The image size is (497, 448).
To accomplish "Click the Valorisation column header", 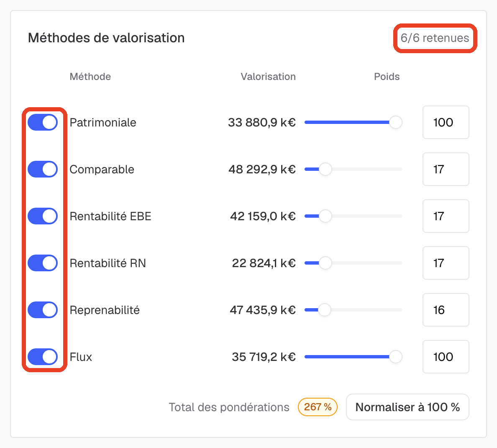I will [x=268, y=77].
